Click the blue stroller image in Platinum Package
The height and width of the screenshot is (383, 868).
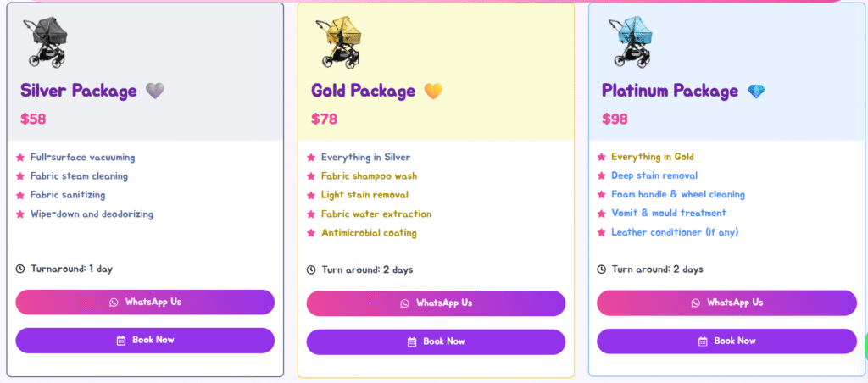click(x=632, y=41)
